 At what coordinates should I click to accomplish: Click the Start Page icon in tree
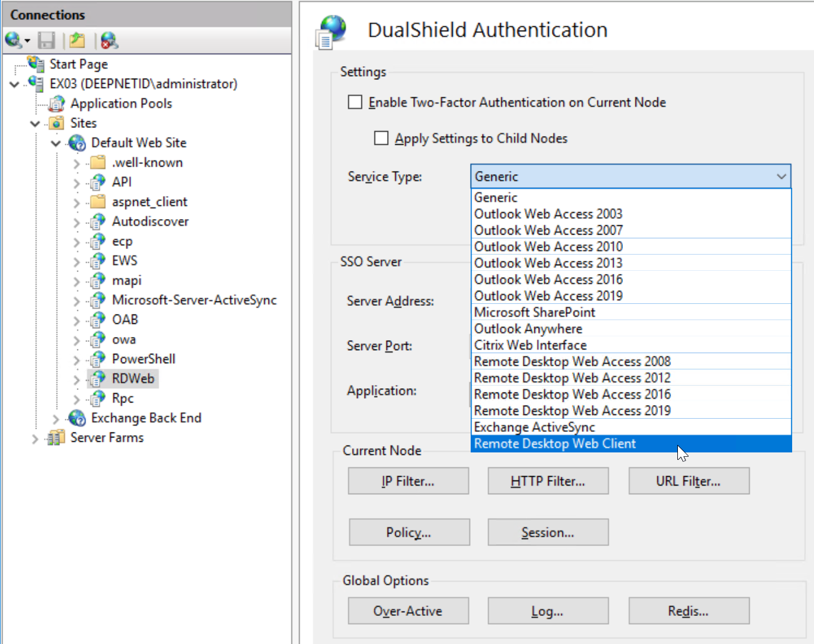click(36, 64)
